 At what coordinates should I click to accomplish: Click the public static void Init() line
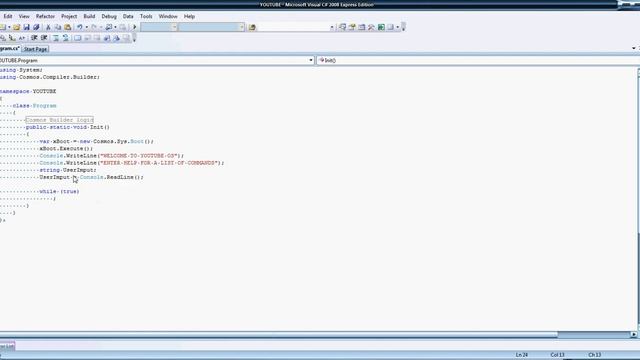tap(68, 127)
